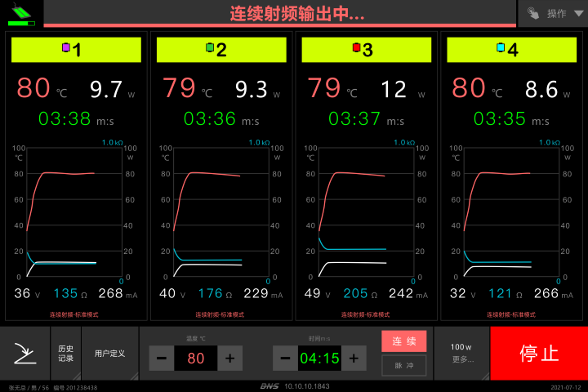Viewport: 588px width, 392px height.
Task: Increase the temperature with the plus button
Action: (229, 359)
